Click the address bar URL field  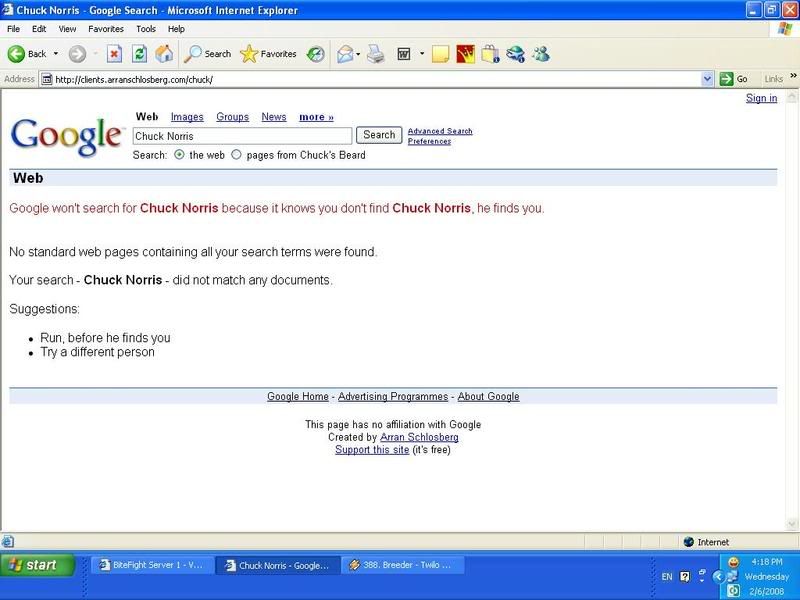tap(378, 79)
